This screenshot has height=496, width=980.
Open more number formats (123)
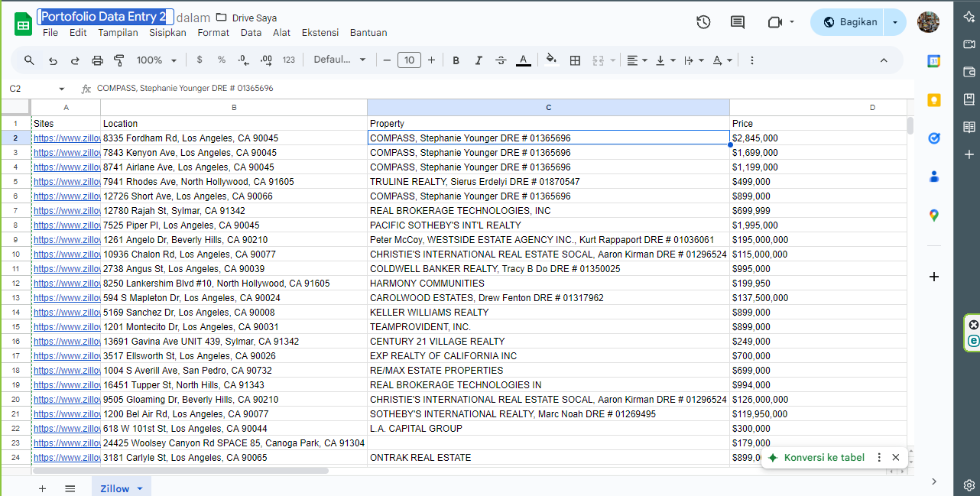[x=289, y=60]
